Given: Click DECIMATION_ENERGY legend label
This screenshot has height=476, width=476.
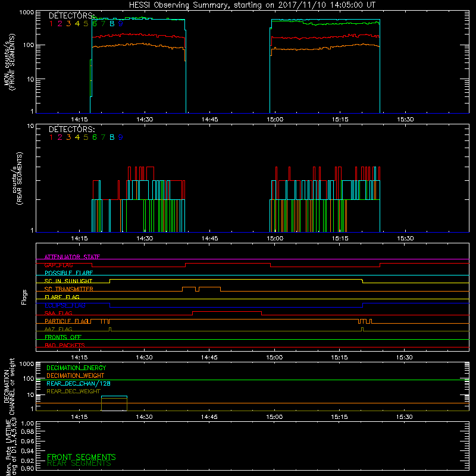Looking at the screenshot, I should tap(76, 368).
